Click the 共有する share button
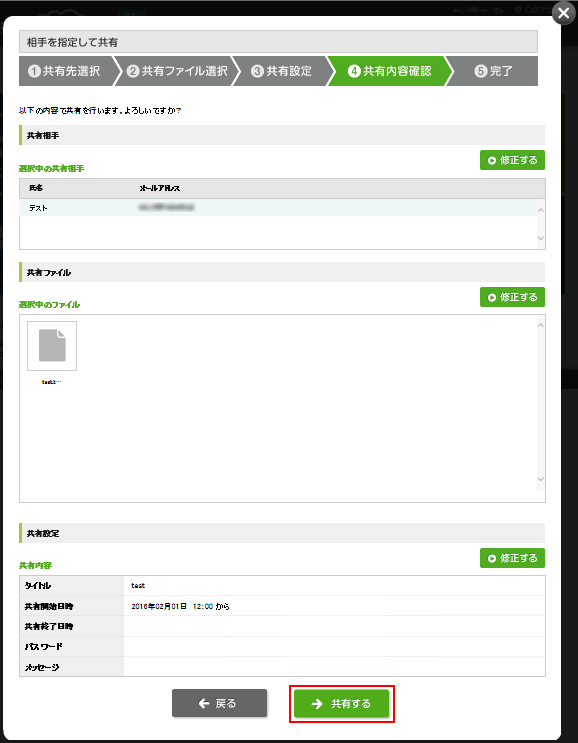Screen dimensions: 578x743 pos(342,704)
